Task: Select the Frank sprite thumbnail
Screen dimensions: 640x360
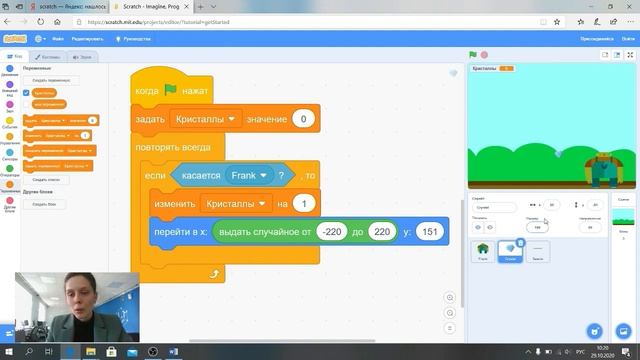Action: point(483,251)
